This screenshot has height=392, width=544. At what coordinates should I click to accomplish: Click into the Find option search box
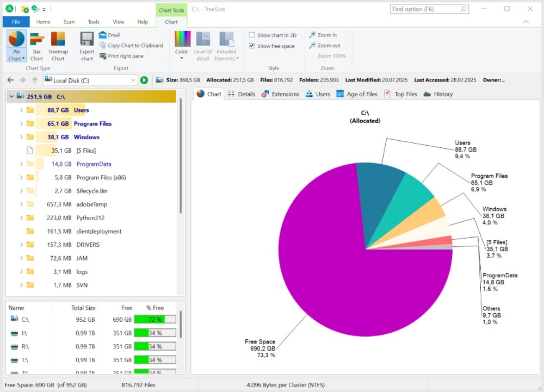pos(429,9)
